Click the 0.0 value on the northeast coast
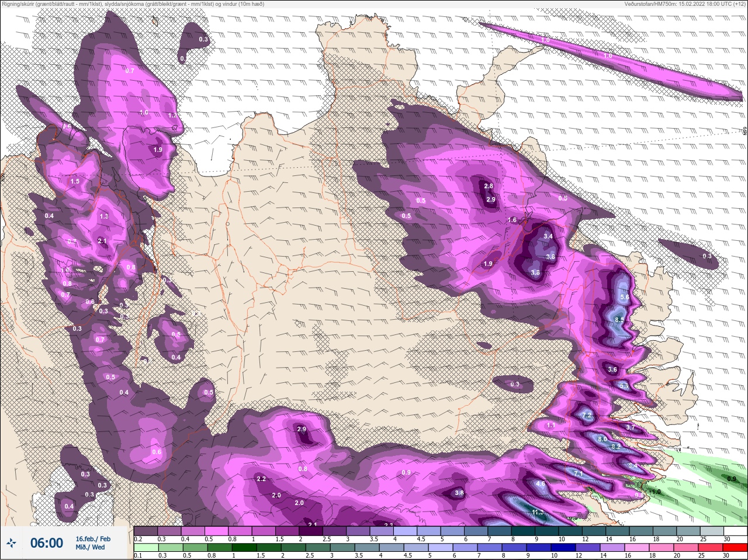Viewport: 748px width, 560px height. pyautogui.click(x=563, y=199)
